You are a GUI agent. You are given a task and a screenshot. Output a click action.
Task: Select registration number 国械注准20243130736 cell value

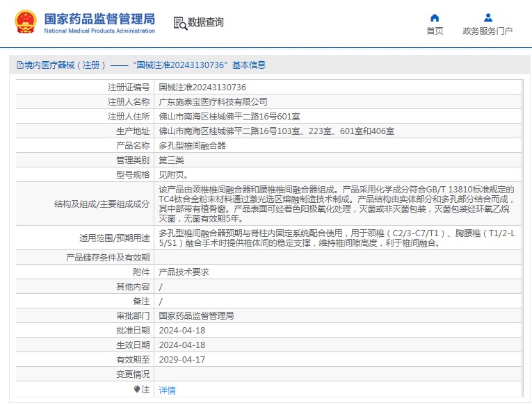pos(202,88)
